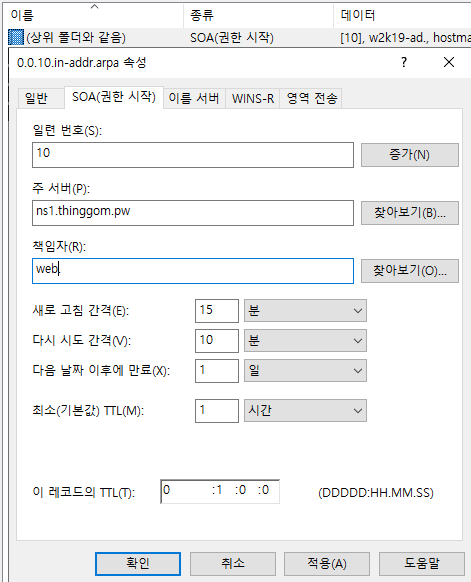This screenshot has width=471, height=582.
Task: Click the 새로 고침 간격 value field
Action: [217, 311]
